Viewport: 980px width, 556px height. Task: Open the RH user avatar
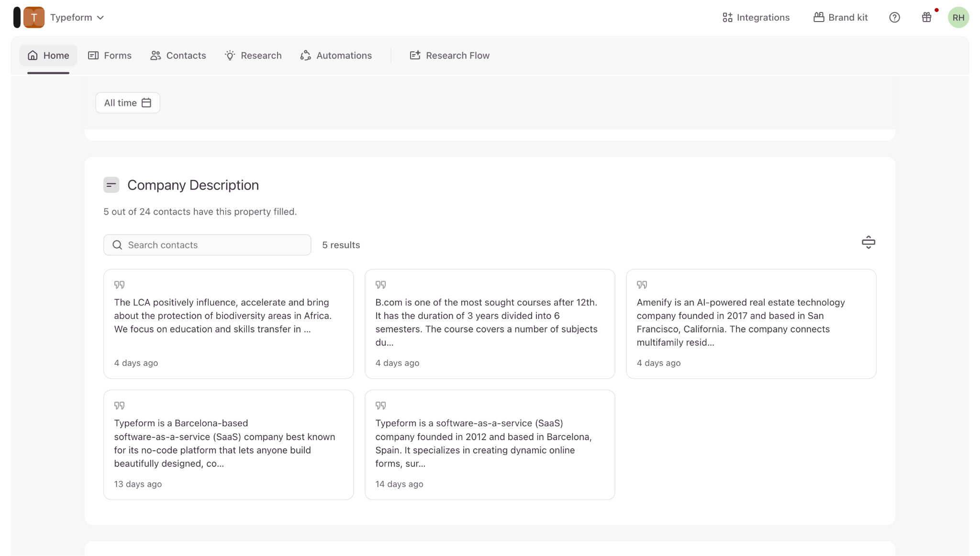958,17
